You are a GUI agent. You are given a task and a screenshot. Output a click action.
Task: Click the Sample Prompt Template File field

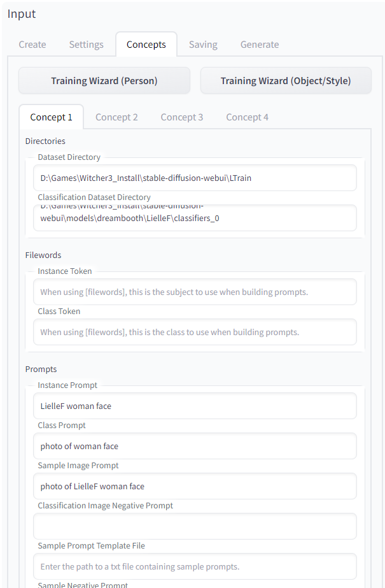pos(195,567)
